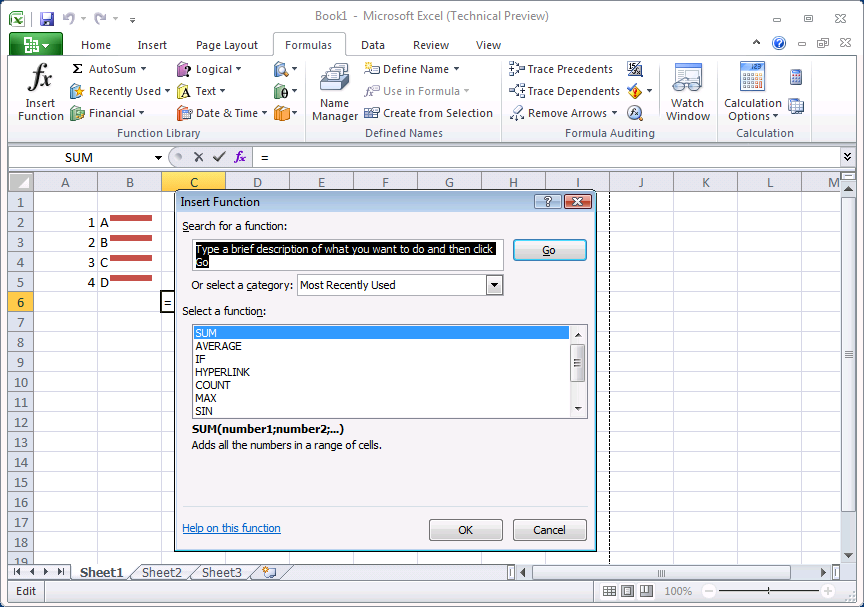Click the Go search button
The width and height of the screenshot is (864, 607).
[x=549, y=250]
